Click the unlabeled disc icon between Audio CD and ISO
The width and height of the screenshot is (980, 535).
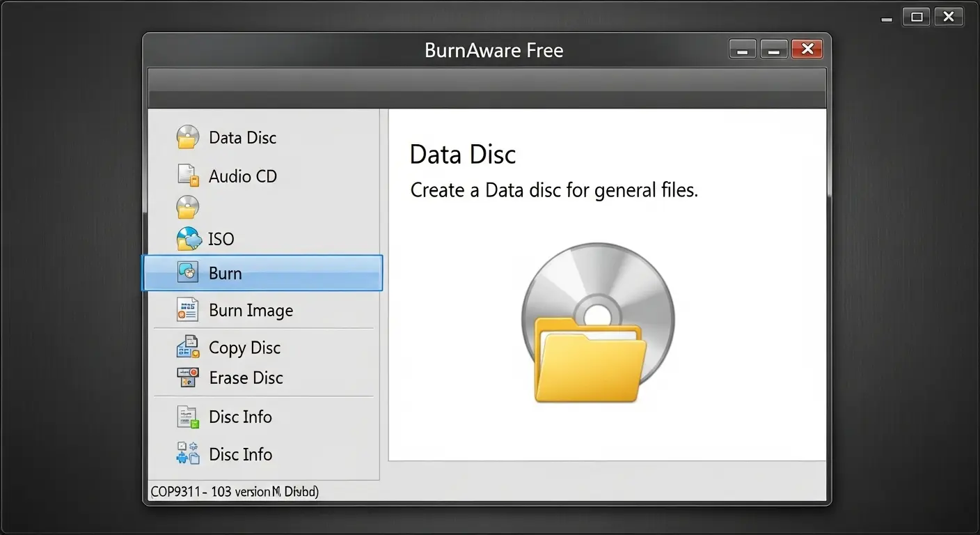[x=188, y=207]
